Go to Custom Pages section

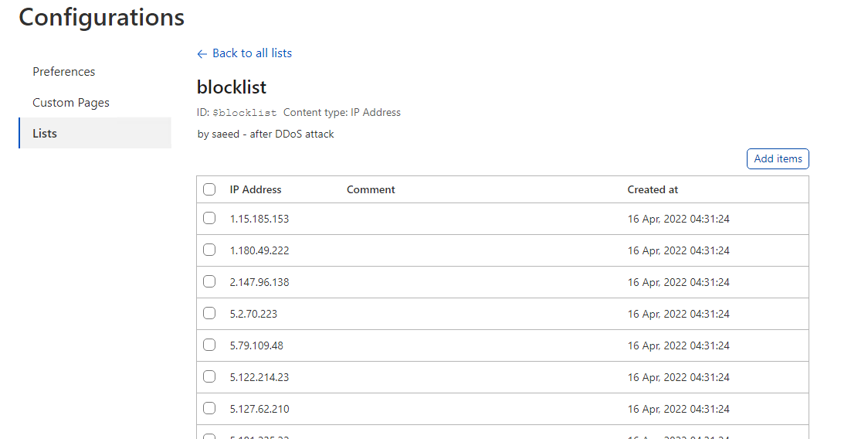[71, 103]
